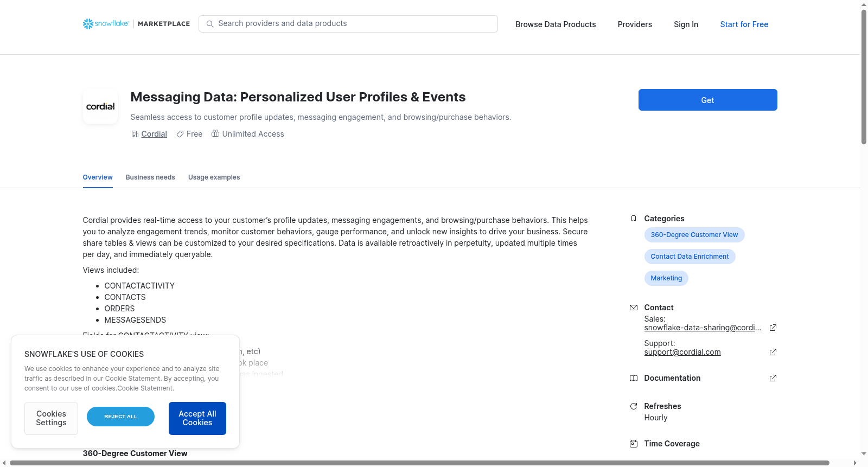Click the envelope icon beside Contact
868x467 pixels.
coord(634,308)
